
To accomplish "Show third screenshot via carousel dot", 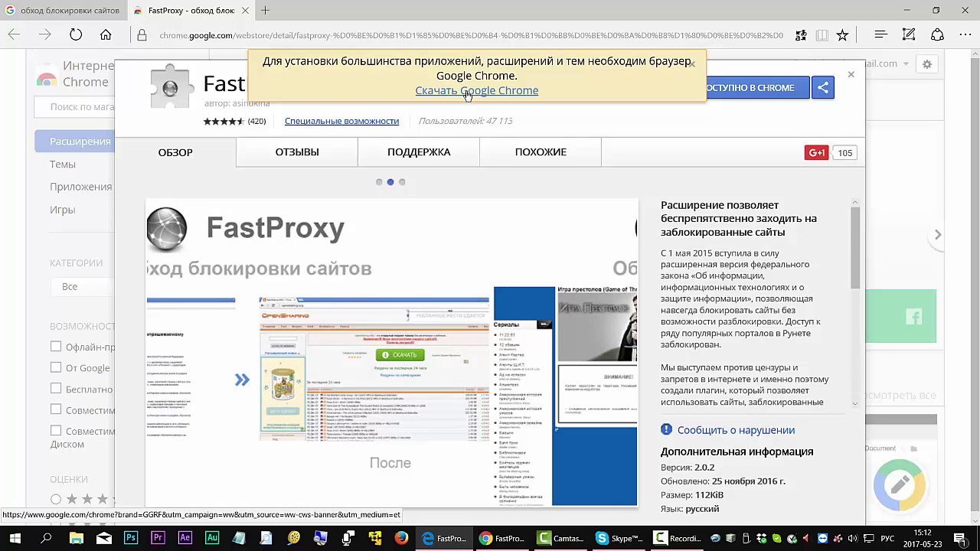I will coord(402,182).
